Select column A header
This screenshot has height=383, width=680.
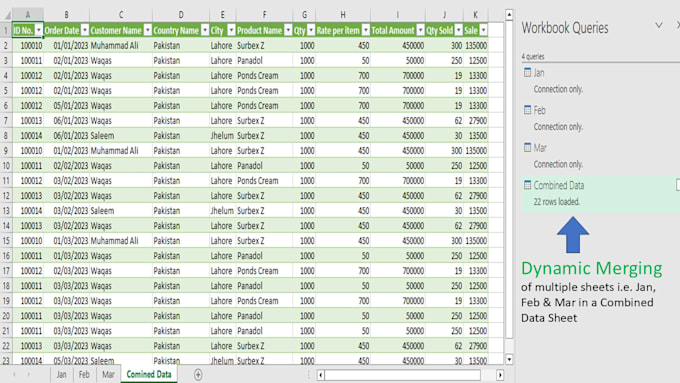[28, 15]
